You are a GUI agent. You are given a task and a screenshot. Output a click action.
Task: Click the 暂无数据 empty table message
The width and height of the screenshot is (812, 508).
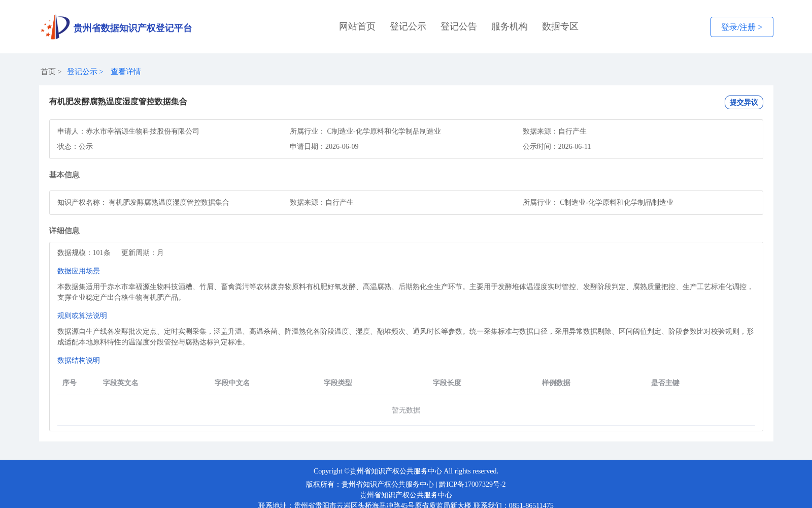coord(406,410)
